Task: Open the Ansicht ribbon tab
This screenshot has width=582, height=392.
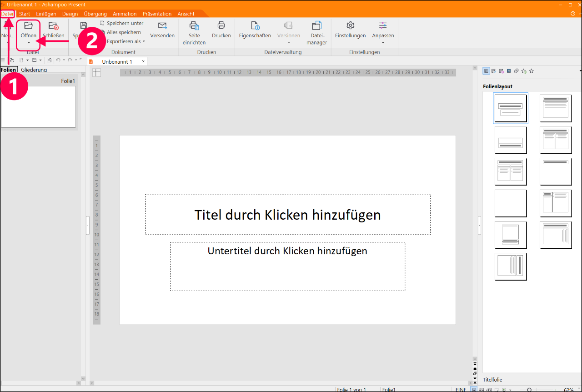Action: point(186,14)
